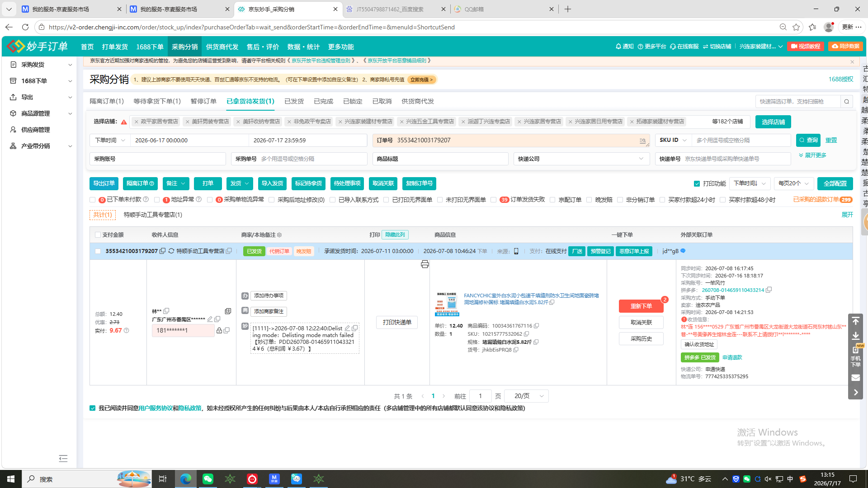The image size is (868, 488).
Task: Switch to the 等待拿货下单(1) tab
Action: click(x=157, y=101)
